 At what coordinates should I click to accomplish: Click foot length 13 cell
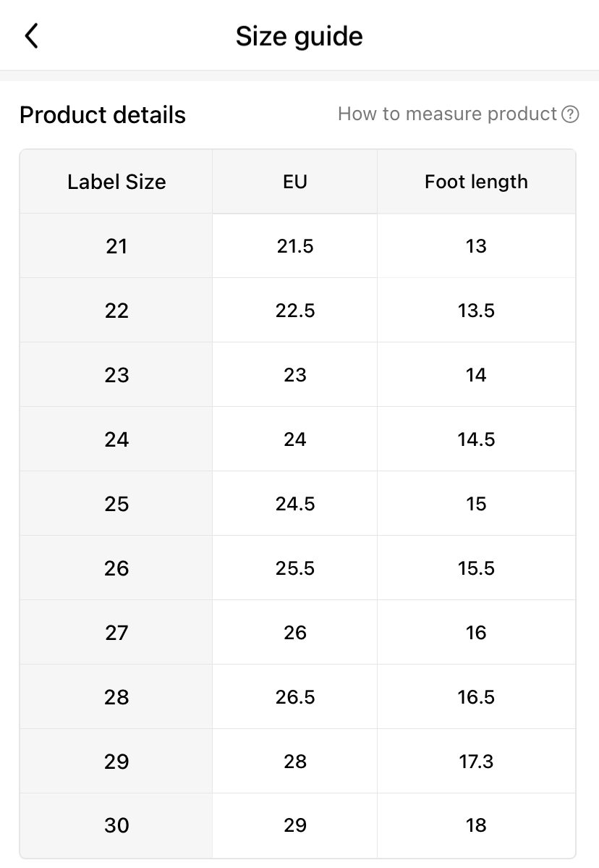tap(476, 246)
